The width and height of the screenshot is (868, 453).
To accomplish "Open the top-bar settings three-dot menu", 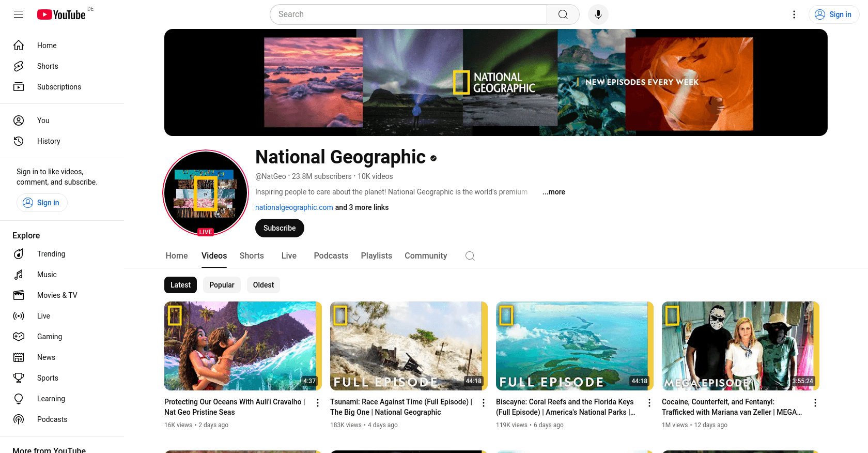I will coord(794,14).
